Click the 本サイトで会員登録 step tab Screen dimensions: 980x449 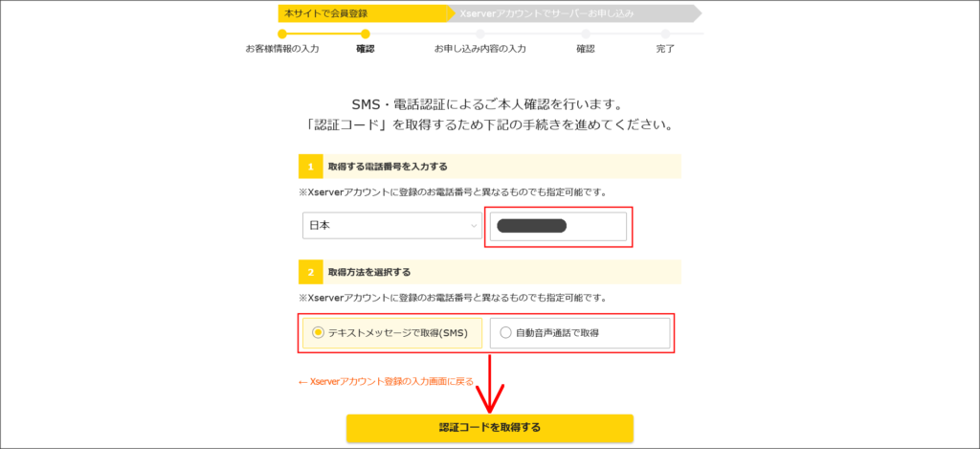(x=364, y=12)
